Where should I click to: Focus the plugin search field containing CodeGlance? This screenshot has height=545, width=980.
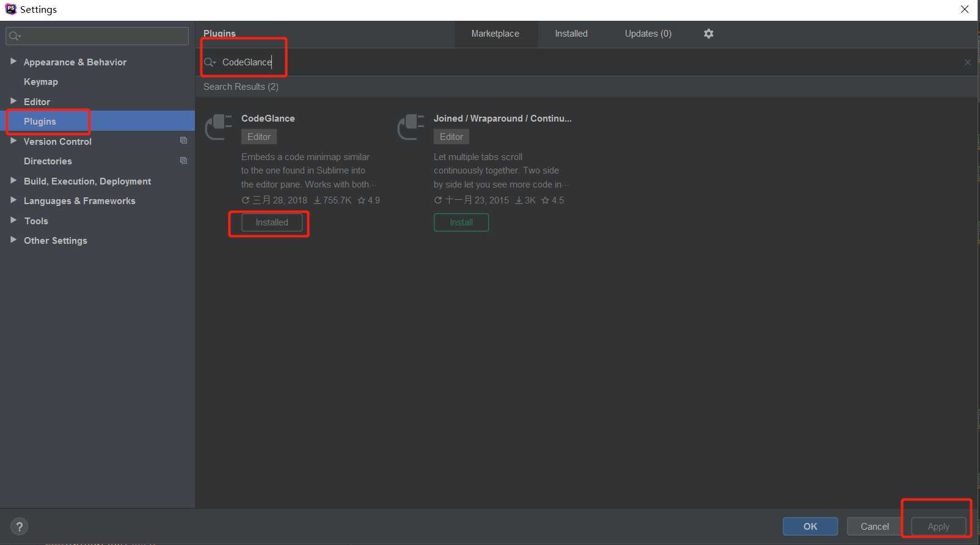tap(587, 62)
